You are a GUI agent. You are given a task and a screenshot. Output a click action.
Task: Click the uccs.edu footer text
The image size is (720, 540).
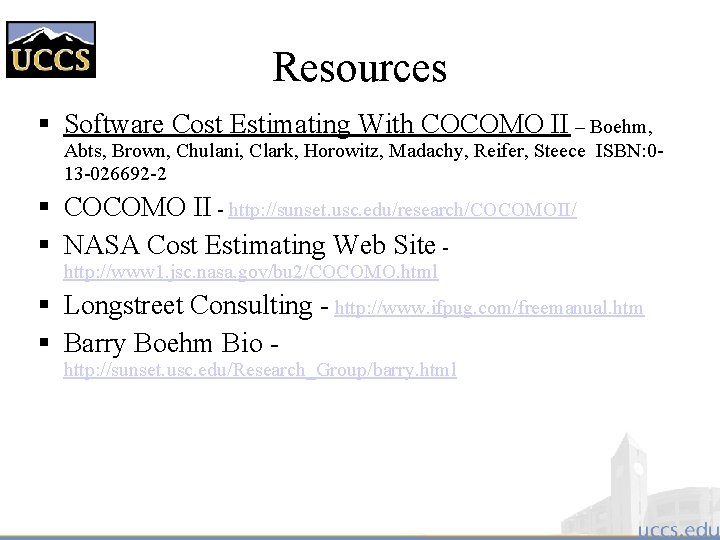tap(679, 529)
